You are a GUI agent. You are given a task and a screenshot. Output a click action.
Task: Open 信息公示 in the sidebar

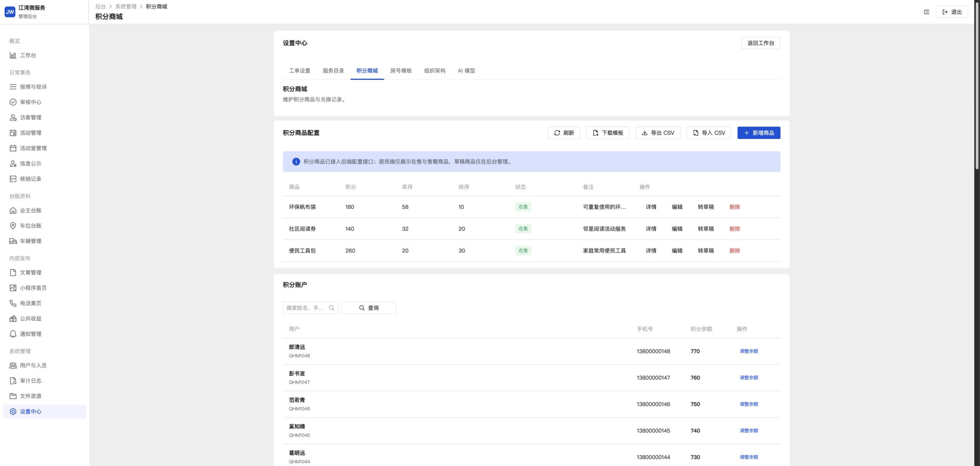coord(44,163)
